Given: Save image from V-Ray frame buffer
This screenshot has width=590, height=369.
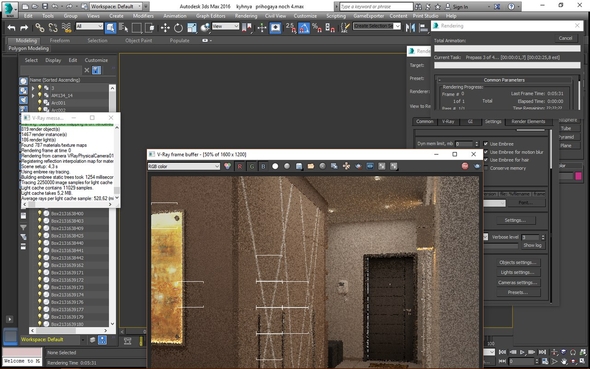Looking at the screenshot, I should coord(299,166).
